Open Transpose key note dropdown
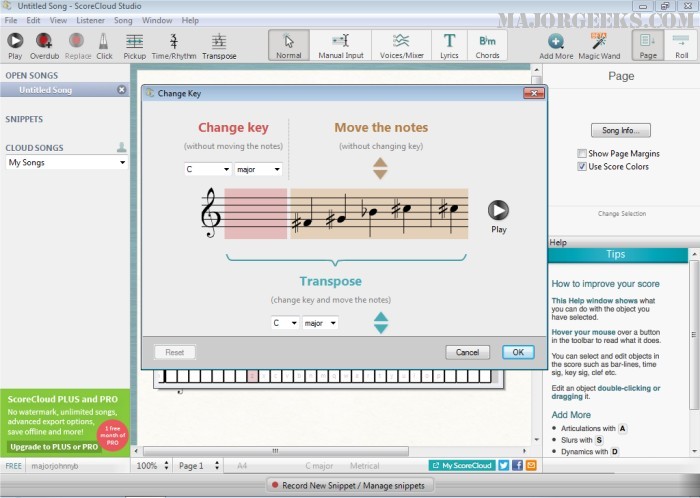Viewport: 700px width, 498px height. (285, 323)
